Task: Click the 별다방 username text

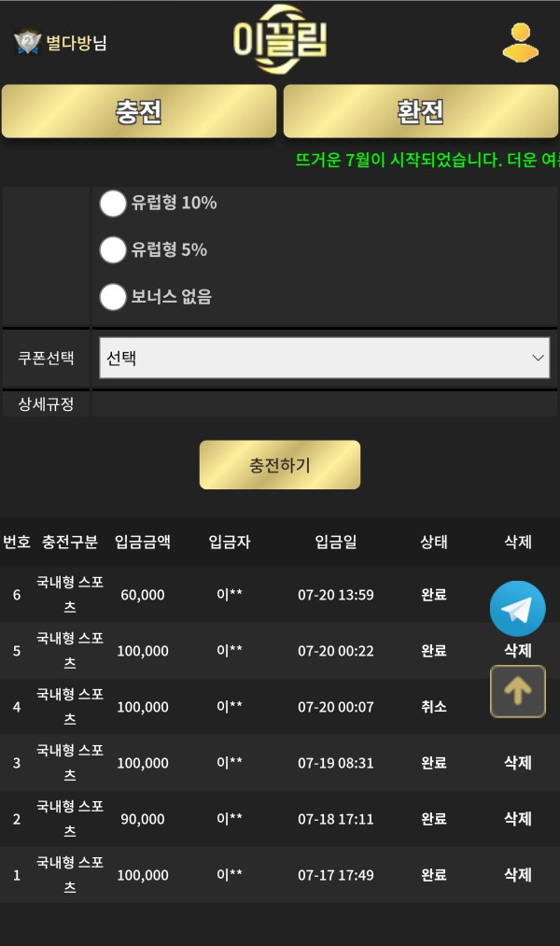Action: pyautogui.click(x=69, y=43)
